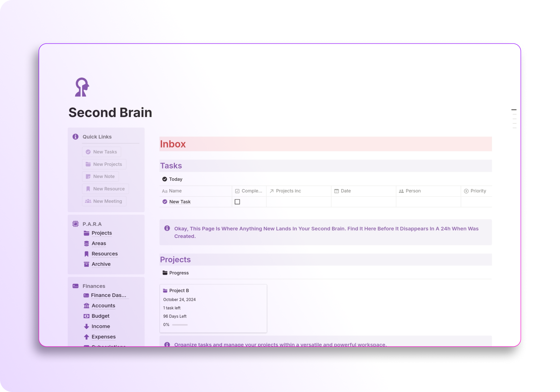Open the Budget page link
The width and height of the screenshot is (560, 392).
100,316
